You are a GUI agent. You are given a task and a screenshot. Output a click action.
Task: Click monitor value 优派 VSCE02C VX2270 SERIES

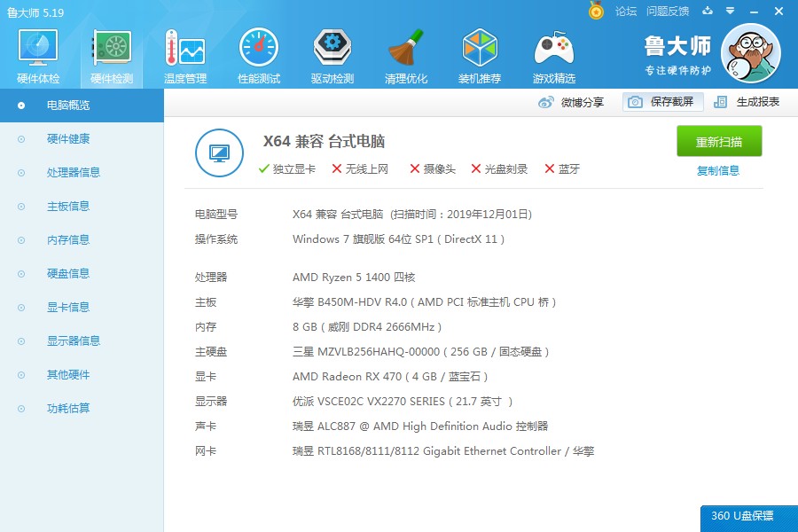pos(402,401)
